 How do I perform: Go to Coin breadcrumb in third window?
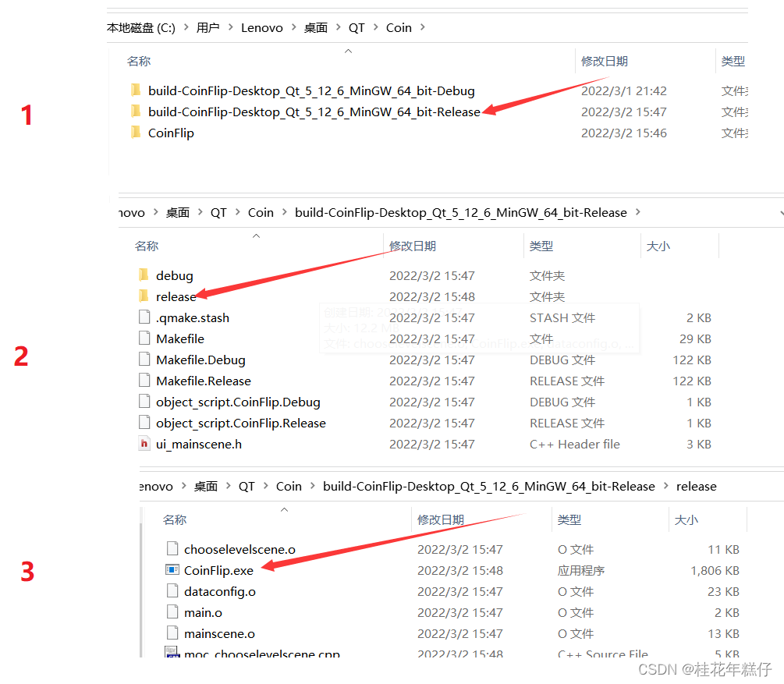point(289,487)
